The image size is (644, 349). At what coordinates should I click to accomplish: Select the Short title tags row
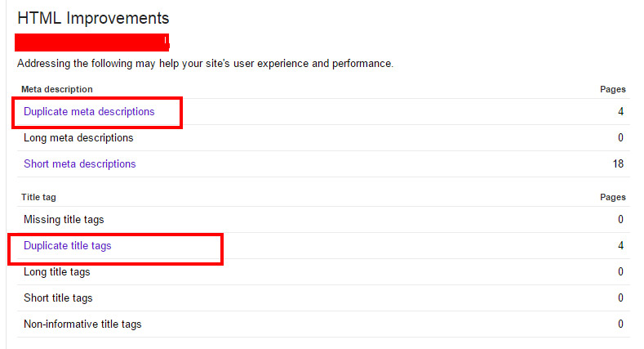click(x=323, y=298)
